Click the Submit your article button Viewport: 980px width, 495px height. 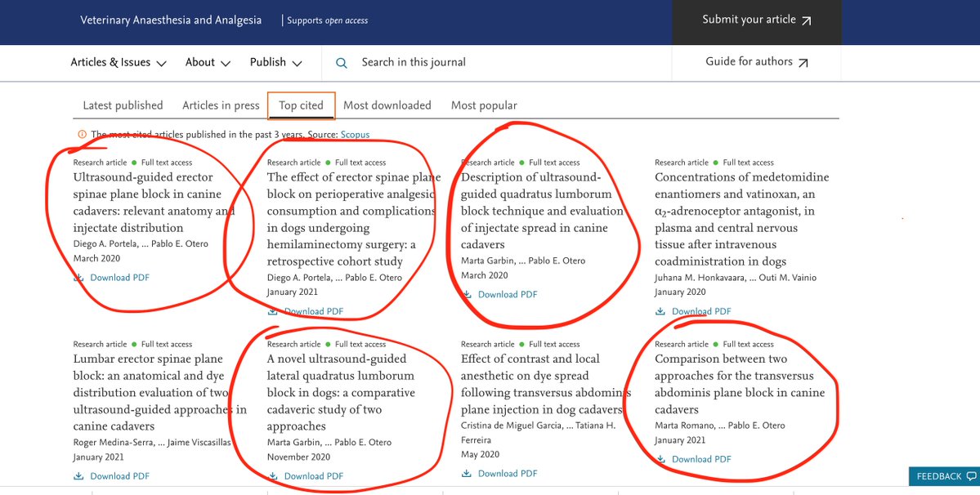pyautogui.click(x=756, y=23)
